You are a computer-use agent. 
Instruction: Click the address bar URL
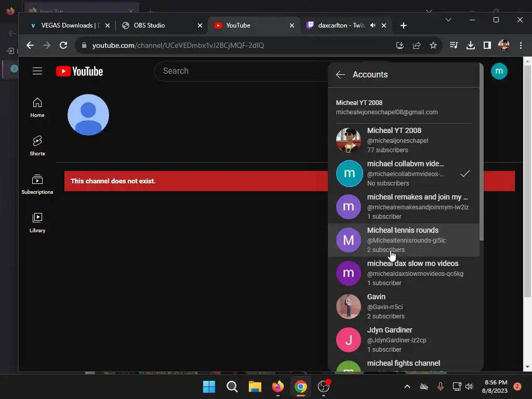click(x=178, y=45)
